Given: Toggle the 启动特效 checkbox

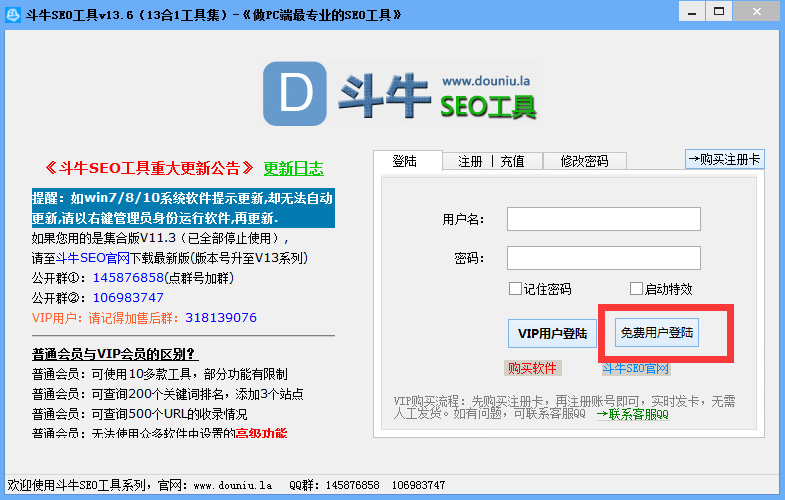Looking at the screenshot, I should 636,289.
